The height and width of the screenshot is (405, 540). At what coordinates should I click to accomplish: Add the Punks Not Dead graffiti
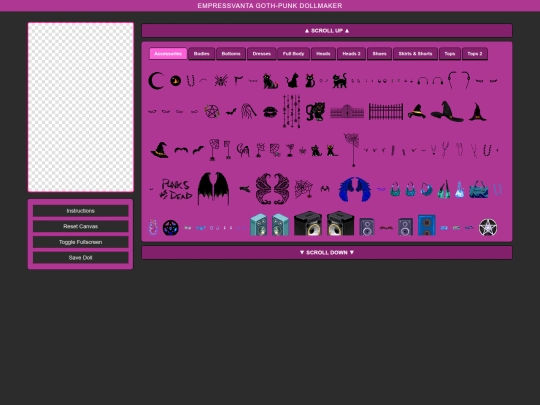pyautogui.click(x=176, y=189)
